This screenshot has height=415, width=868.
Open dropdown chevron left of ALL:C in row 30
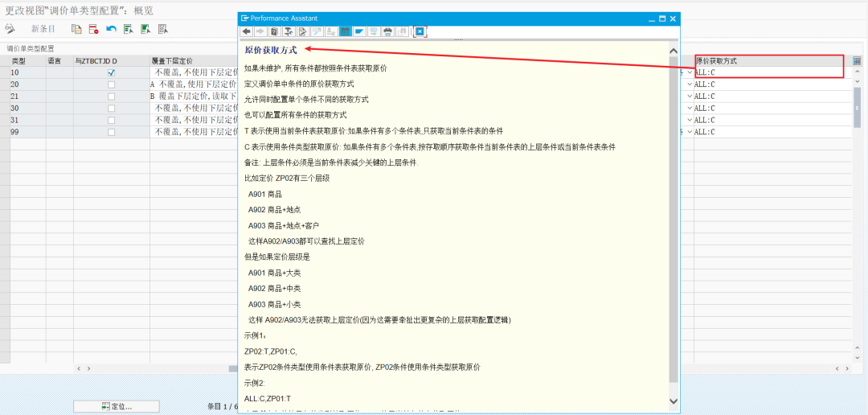[x=690, y=109]
